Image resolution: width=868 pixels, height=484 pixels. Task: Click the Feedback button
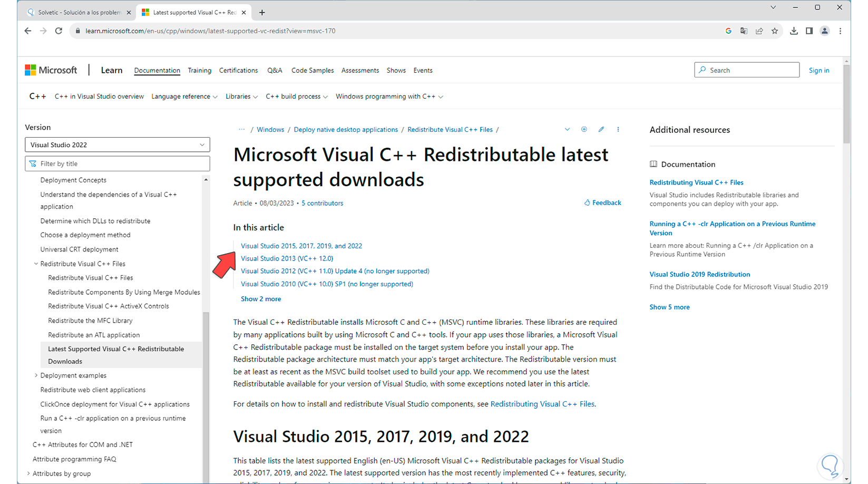(x=602, y=202)
